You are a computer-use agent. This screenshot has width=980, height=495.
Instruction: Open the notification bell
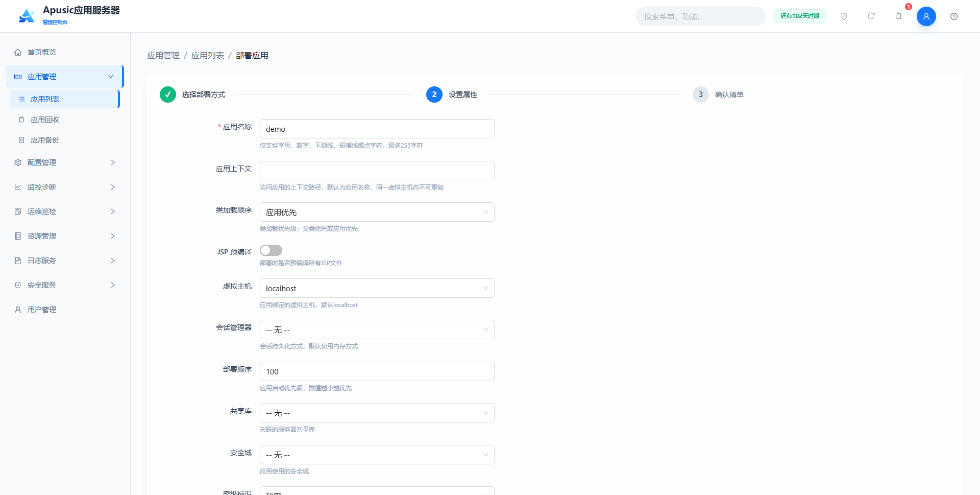(x=899, y=16)
